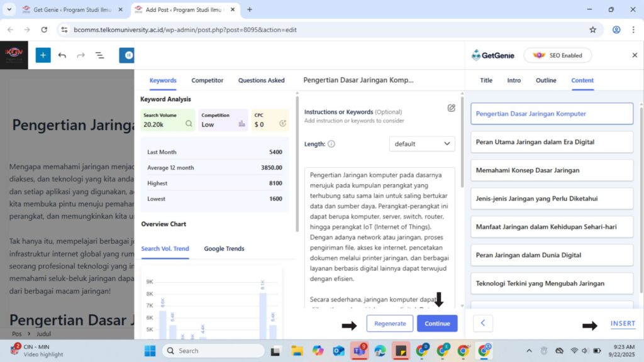Screen dimensions: 644x362
Task: Select outline item Memahami Konsep Dasar Jaringan
Action: 552,170
